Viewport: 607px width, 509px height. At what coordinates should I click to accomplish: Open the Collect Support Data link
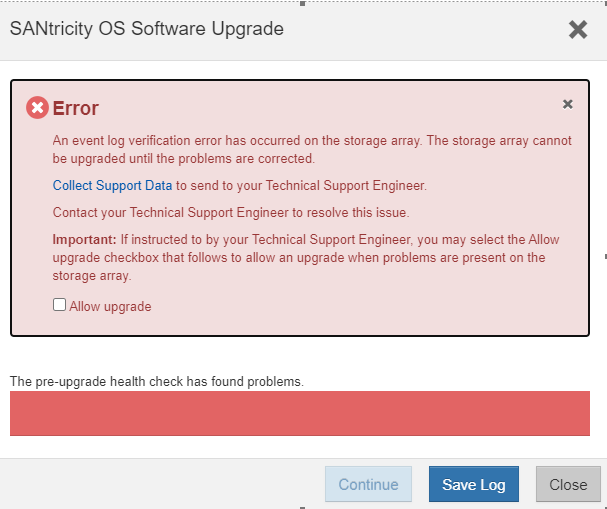pos(114,185)
